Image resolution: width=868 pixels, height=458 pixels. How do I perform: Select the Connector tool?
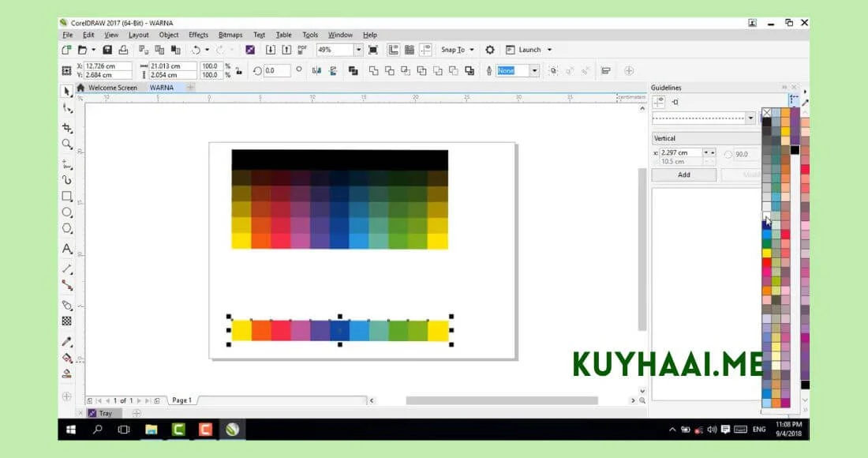(67, 285)
